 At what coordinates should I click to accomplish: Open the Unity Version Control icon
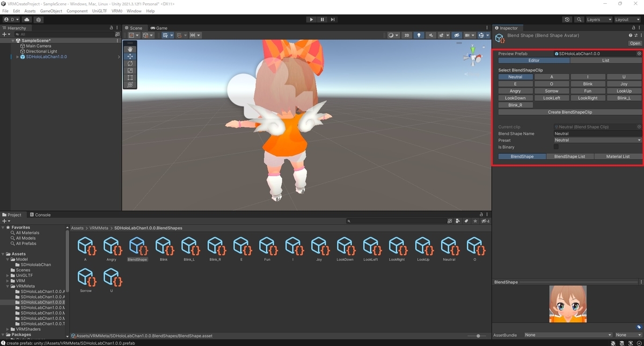39,19
